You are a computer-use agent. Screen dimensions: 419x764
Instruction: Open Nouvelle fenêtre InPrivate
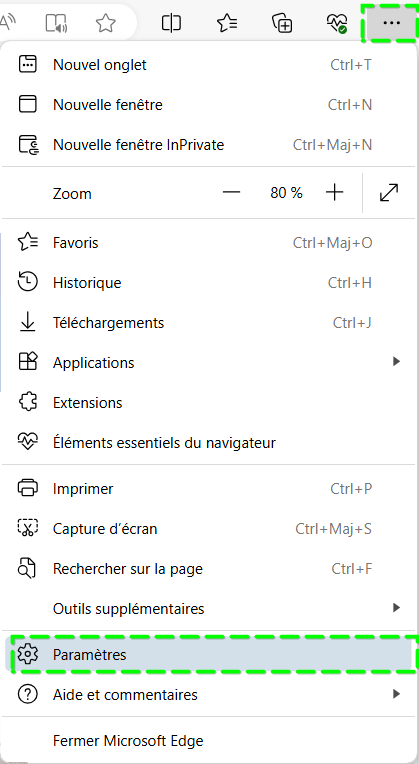[x=210, y=145]
